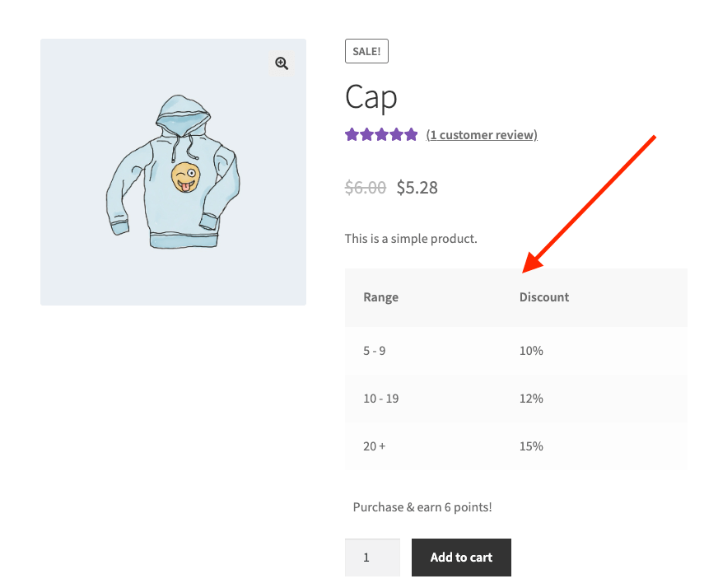Screen dimensions: 704x588
Task: Click the quantity input field
Action: pos(372,558)
